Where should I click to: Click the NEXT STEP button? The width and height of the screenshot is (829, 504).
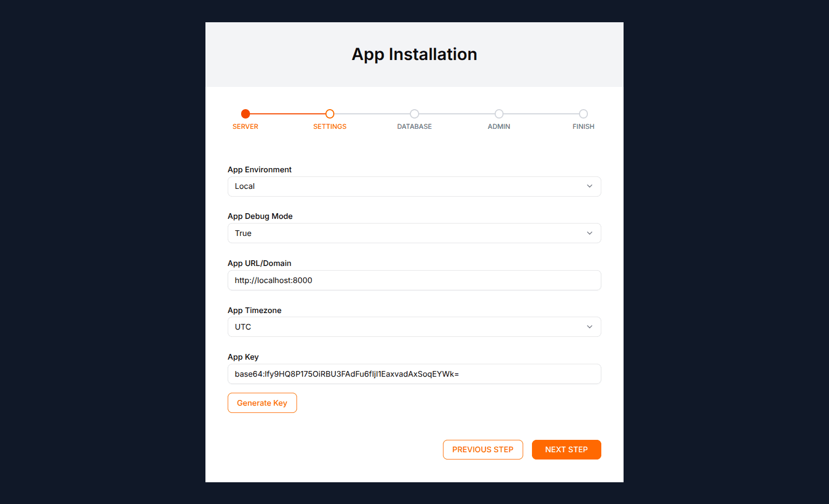[x=566, y=450]
